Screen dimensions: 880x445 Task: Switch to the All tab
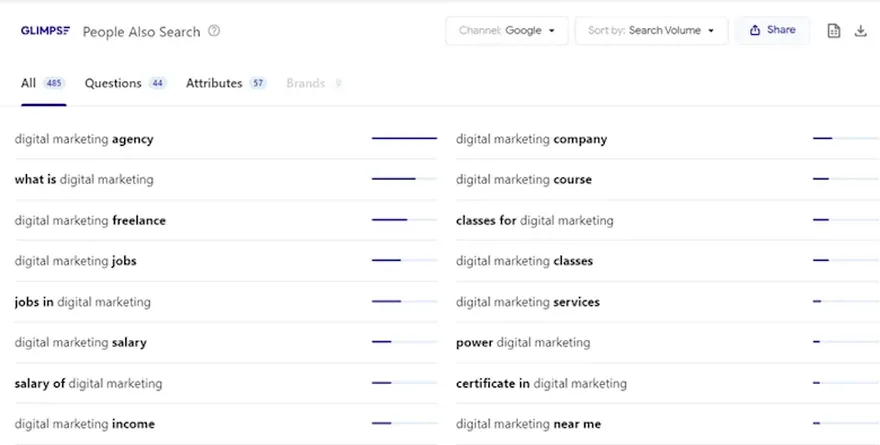pos(43,84)
